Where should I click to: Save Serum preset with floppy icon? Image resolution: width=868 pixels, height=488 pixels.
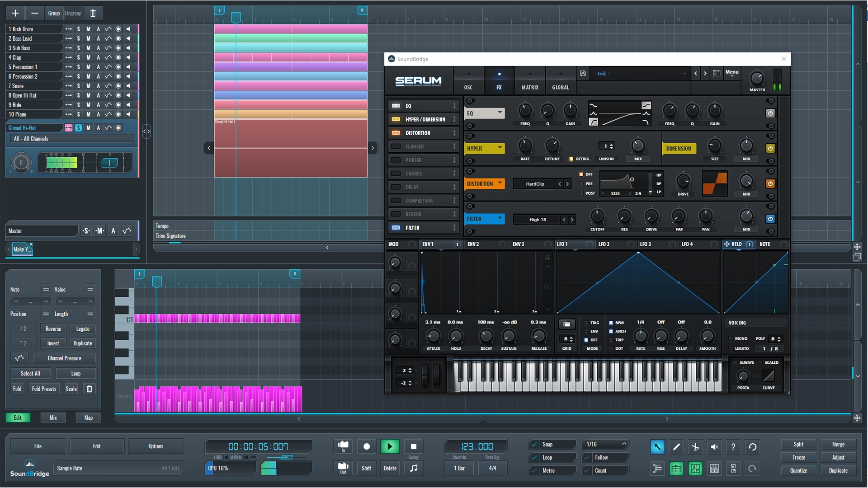click(583, 73)
